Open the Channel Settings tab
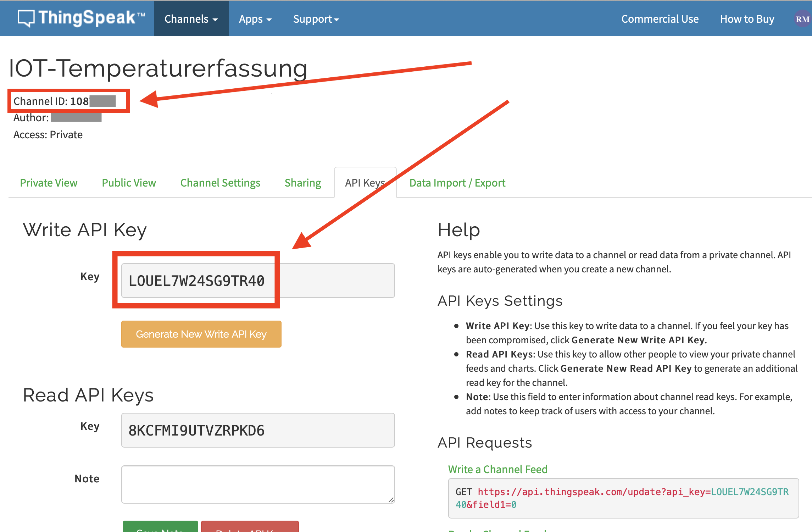Screen dimensions: 812x532 [x=220, y=183]
